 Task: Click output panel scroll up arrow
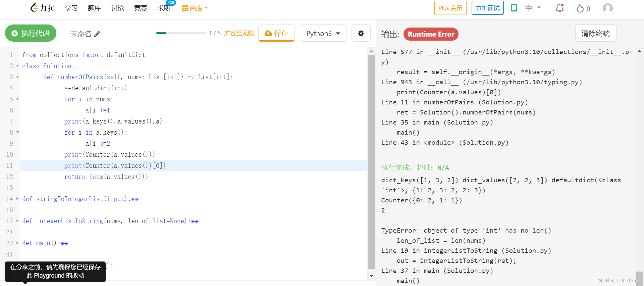640,51
